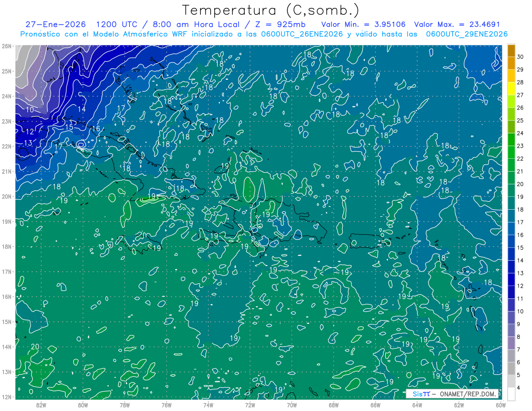Click the contour label '15' on the map
Viewport: 532px width, 411px height.
pos(69,127)
